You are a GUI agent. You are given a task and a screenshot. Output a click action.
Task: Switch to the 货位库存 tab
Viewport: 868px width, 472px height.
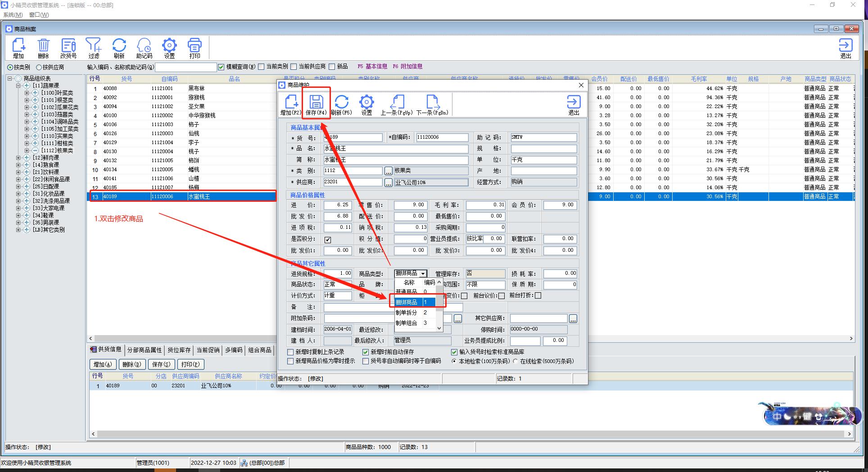[x=179, y=350]
